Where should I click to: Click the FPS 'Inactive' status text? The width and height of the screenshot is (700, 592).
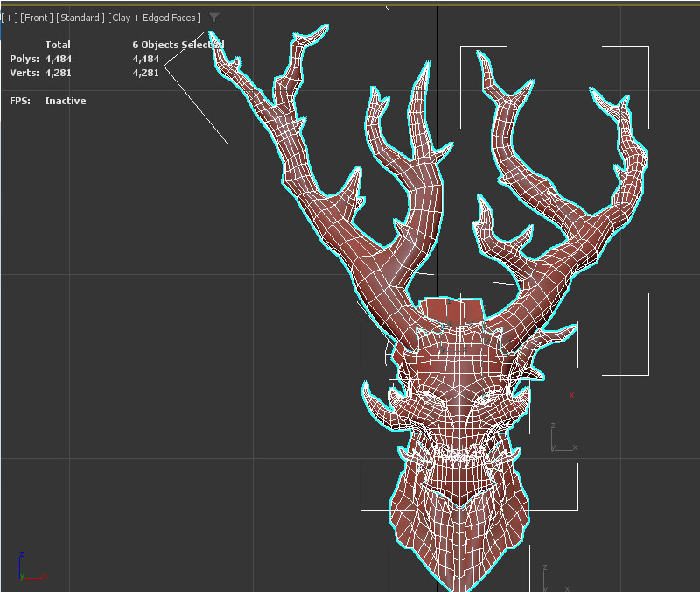point(65,101)
